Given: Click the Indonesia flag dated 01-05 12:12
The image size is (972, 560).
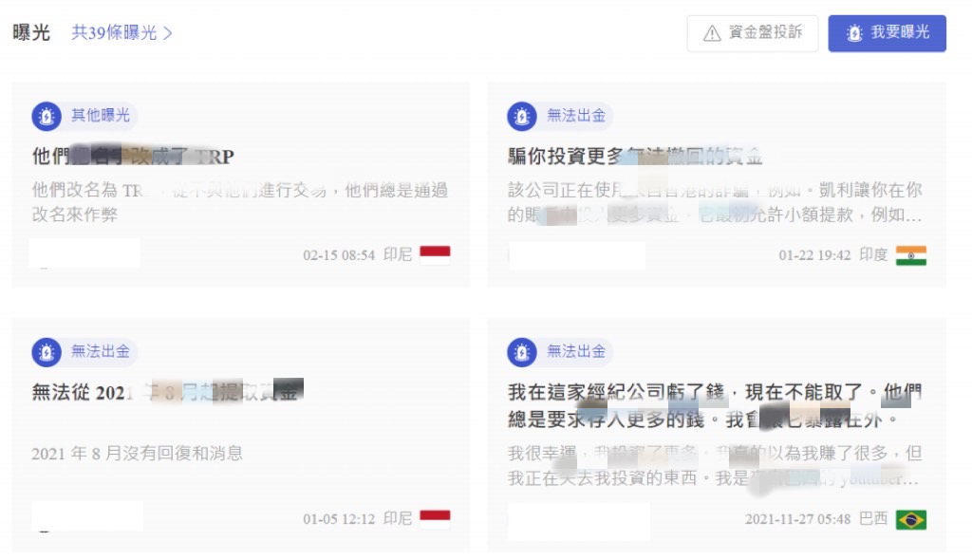Looking at the screenshot, I should 435,518.
